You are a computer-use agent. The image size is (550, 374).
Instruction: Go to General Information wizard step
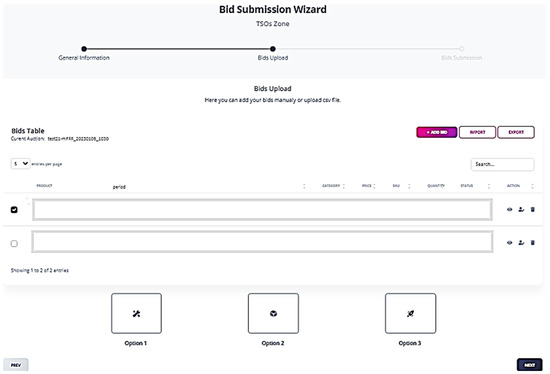point(84,58)
